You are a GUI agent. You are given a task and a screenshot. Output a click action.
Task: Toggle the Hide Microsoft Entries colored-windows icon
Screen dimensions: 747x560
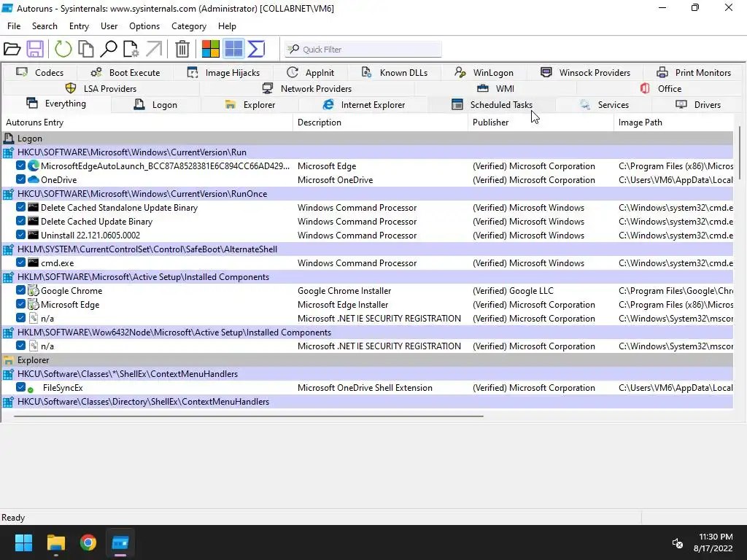[x=211, y=49]
